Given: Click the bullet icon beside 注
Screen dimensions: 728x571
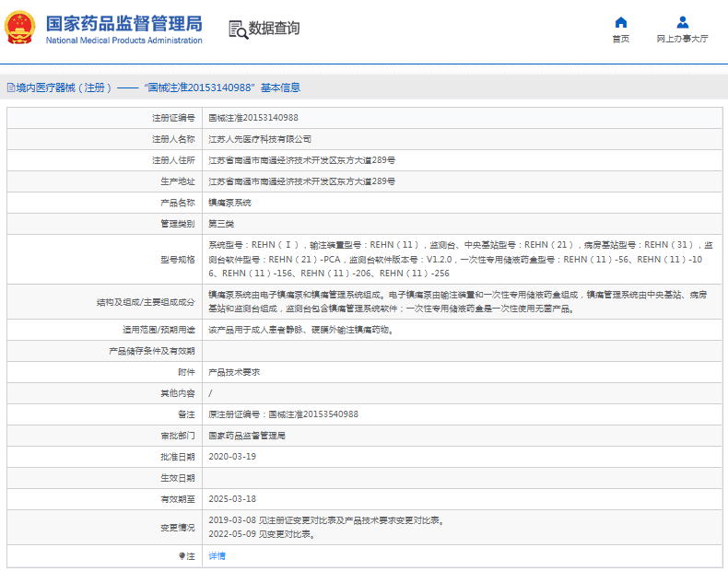Looking at the screenshot, I should coord(182,555).
